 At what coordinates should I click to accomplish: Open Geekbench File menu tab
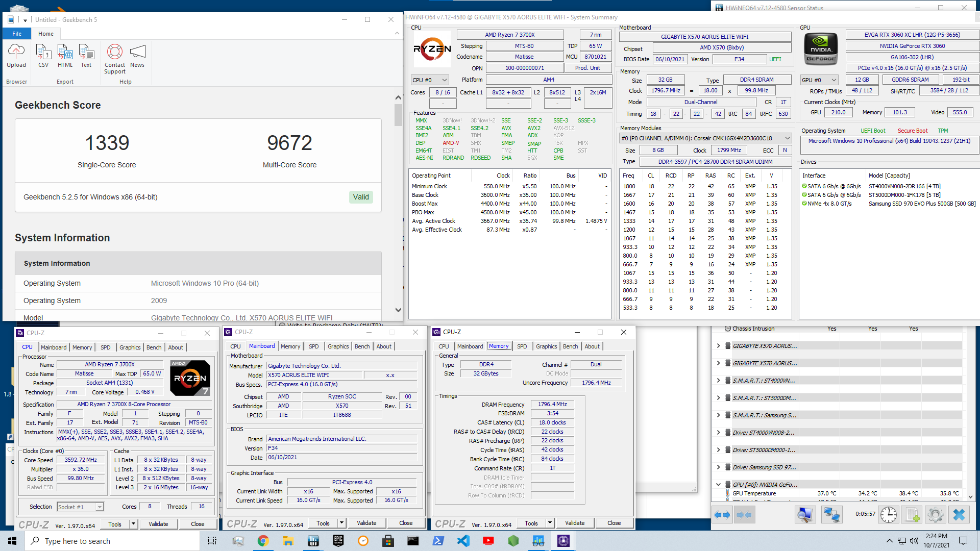tap(17, 34)
